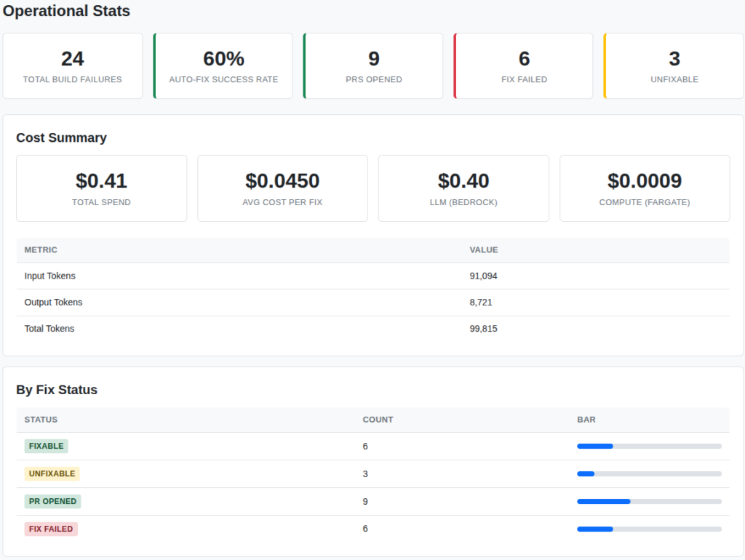
Task: Select the Auto-Fix Success Rate card
Action: (223, 65)
